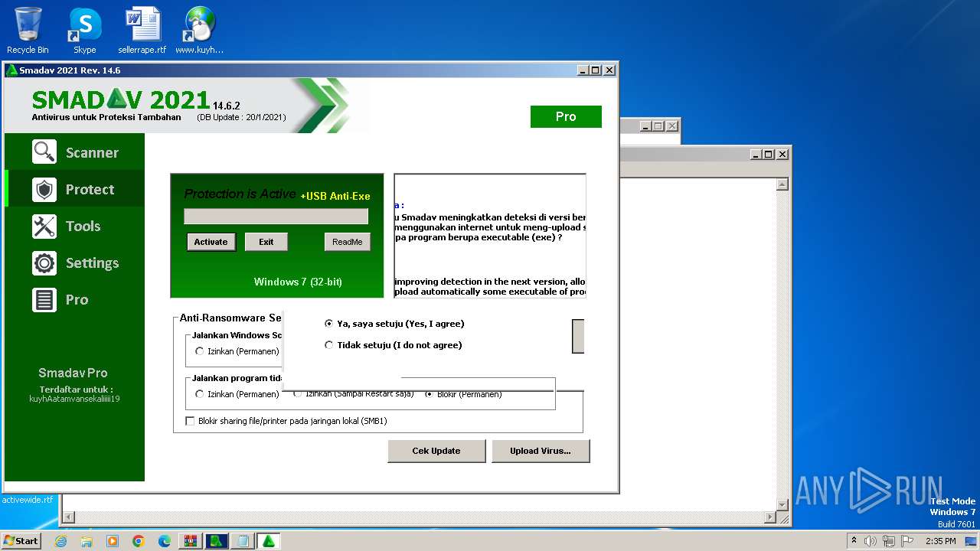
Task: Switch to the Notepad taskbar item
Action: [243, 541]
